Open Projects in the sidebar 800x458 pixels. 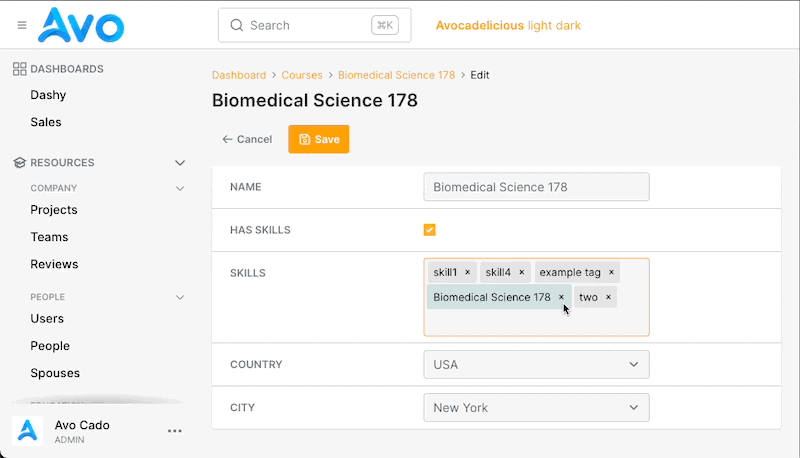54,210
